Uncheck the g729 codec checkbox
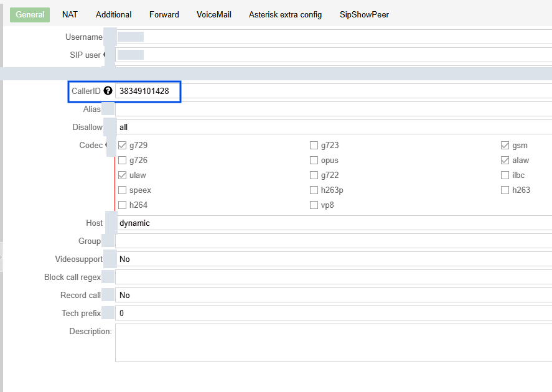This screenshot has width=552, height=392. click(x=122, y=146)
